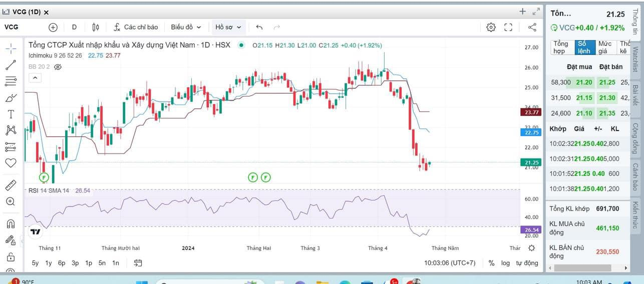Set chart range to 5n
This screenshot has width=644, height=284.
coord(102,262)
